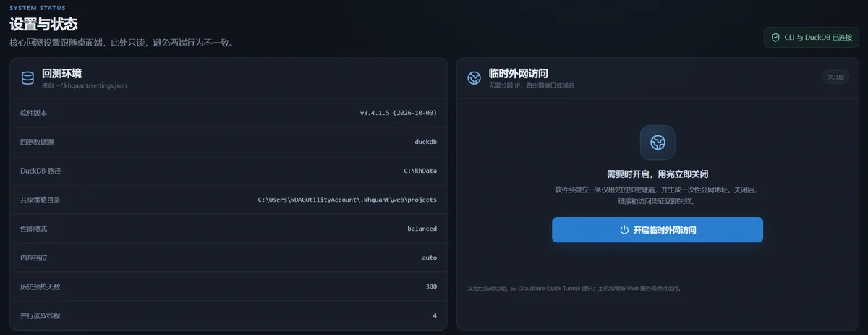Viewport: 868px width, 335px height.
Task: Click the DuckDB 路径 label
Action: click(41, 171)
